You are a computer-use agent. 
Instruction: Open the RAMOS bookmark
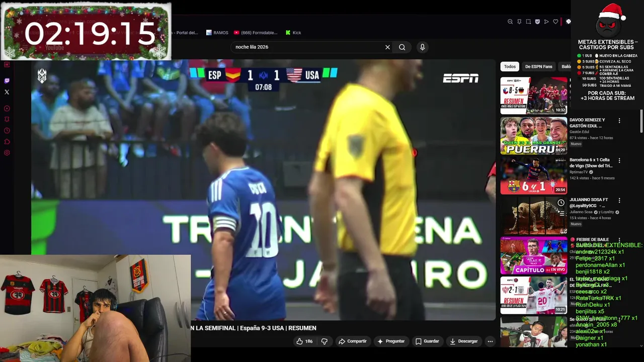click(x=217, y=33)
